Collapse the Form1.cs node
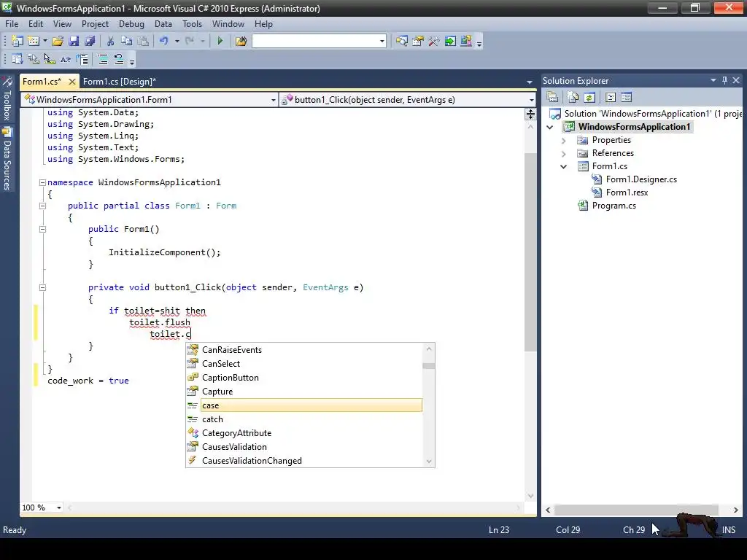This screenshot has width=747, height=560. coord(564,167)
